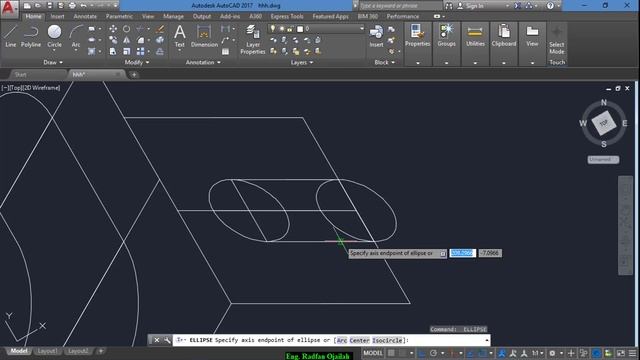The height and width of the screenshot is (360, 640).
Task: Open the Dimension tool
Action: point(204,36)
